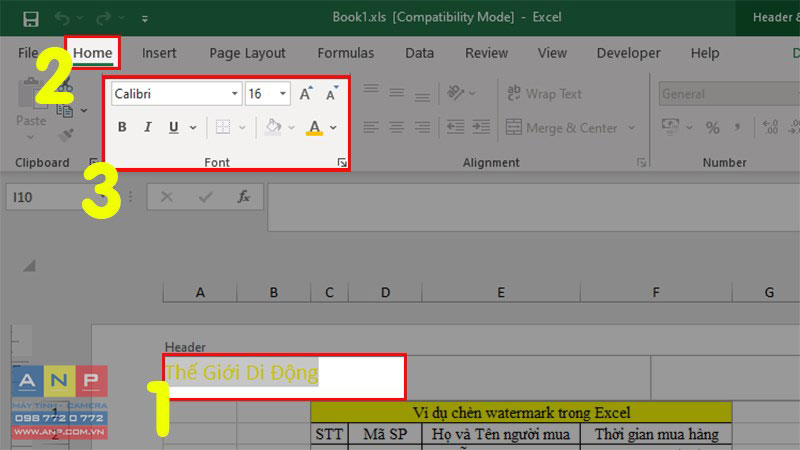Click the Format Painter brush icon

(65, 135)
